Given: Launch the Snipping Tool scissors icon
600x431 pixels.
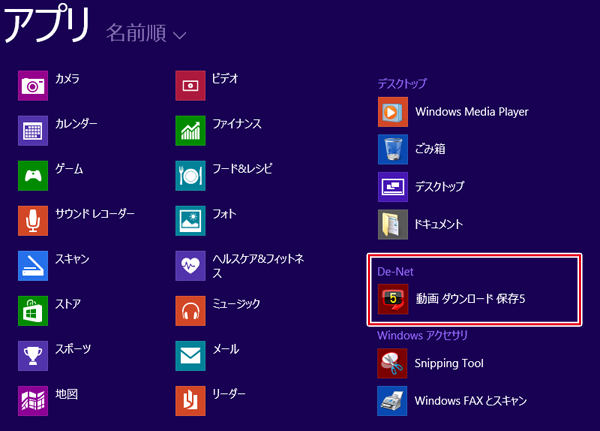Looking at the screenshot, I should (392, 363).
